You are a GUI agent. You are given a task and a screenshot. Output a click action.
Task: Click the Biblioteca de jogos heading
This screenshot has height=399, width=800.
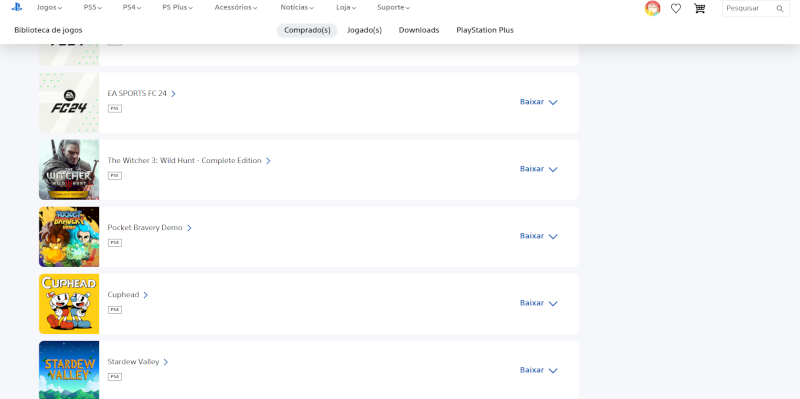48,30
